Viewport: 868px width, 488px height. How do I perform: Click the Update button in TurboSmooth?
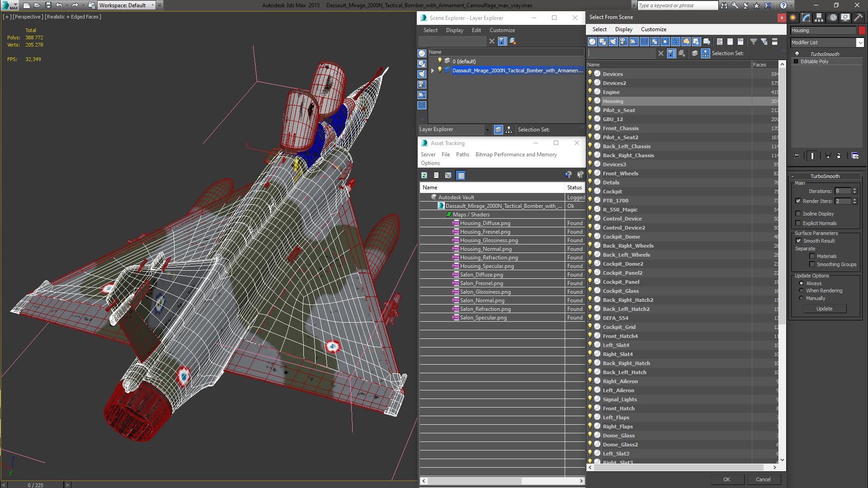825,308
